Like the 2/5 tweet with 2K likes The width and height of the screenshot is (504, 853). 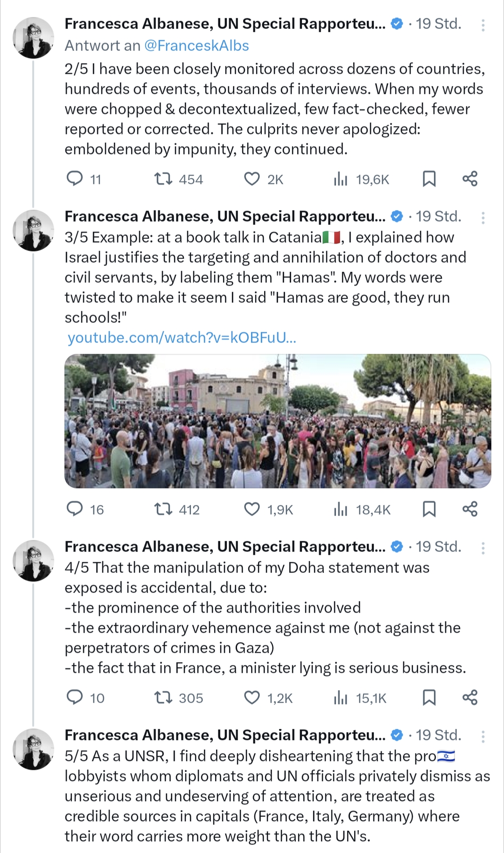[252, 179]
